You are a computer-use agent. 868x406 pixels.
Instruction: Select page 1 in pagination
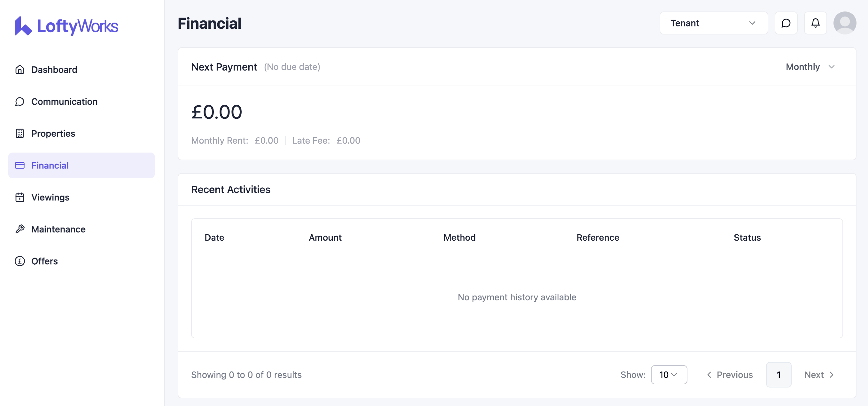click(779, 375)
